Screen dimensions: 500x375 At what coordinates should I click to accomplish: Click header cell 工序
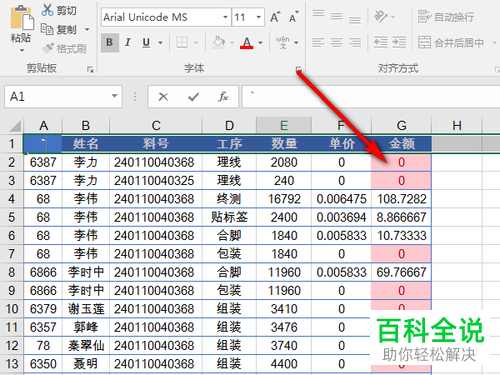[229, 144]
